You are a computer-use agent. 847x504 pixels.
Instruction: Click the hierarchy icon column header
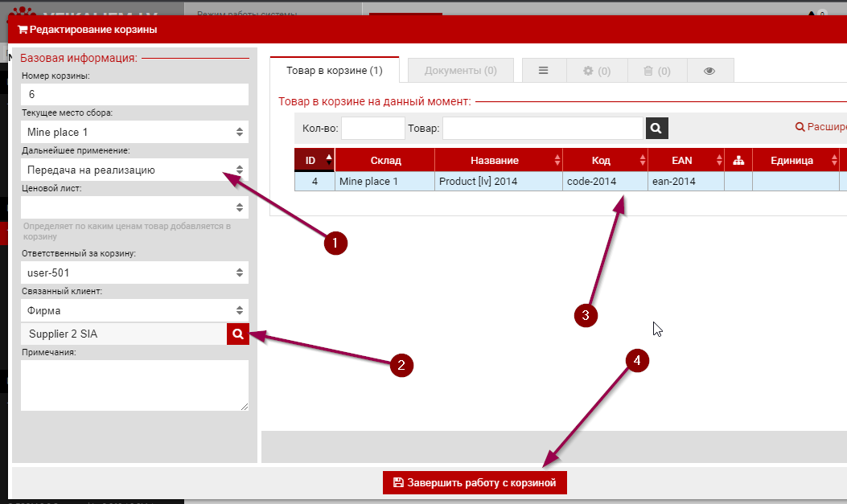tap(738, 160)
